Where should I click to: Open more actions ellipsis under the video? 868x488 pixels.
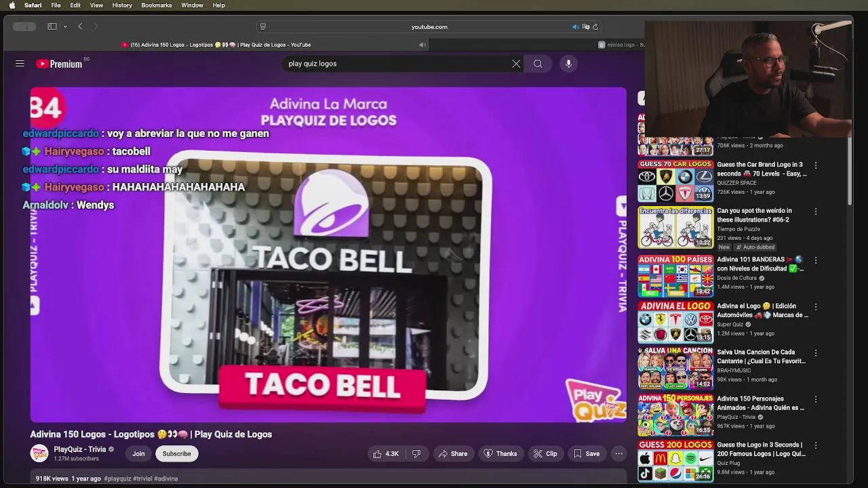click(618, 453)
